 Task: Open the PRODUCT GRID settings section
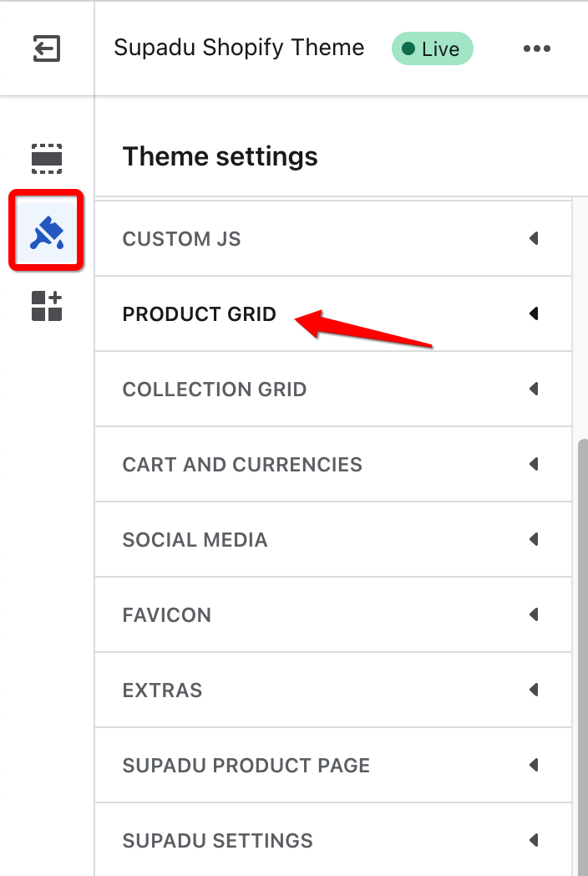[x=333, y=313]
